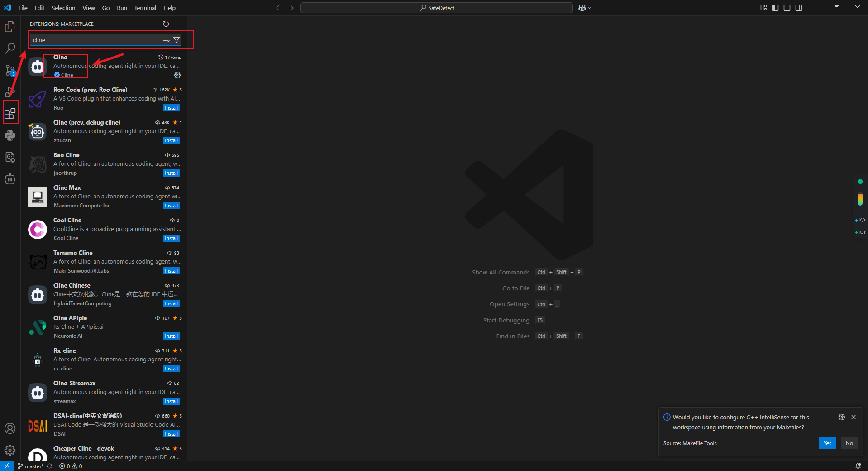Click the SafeDetect command center search box
The width and height of the screenshot is (868, 471).
[x=437, y=8]
